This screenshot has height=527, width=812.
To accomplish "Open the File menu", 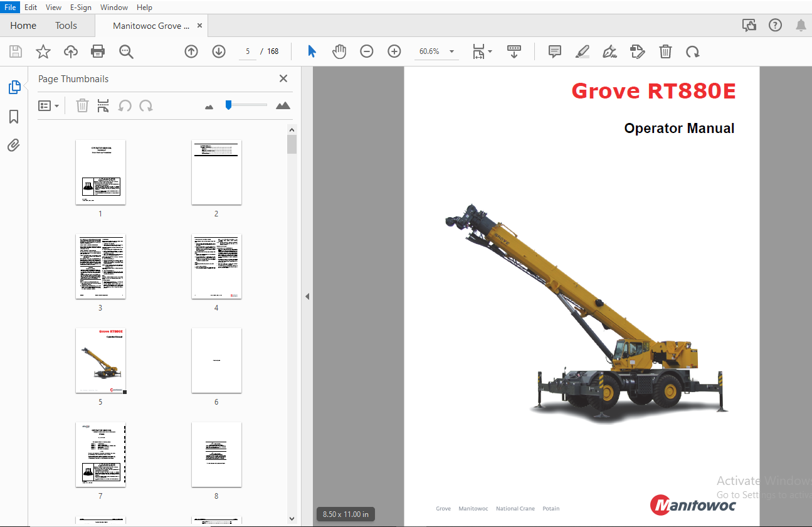I will click(x=11, y=8).
